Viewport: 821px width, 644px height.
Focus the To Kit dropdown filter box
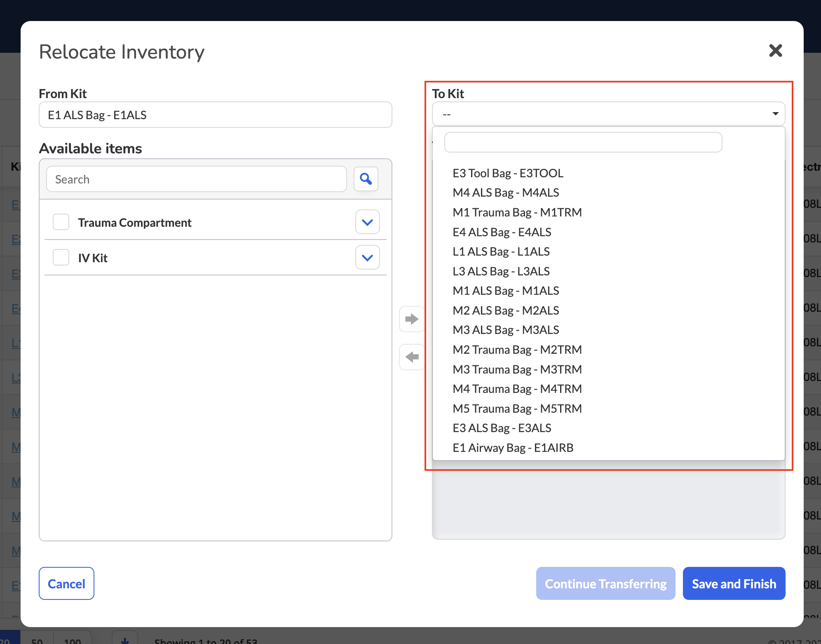(583, 142)
